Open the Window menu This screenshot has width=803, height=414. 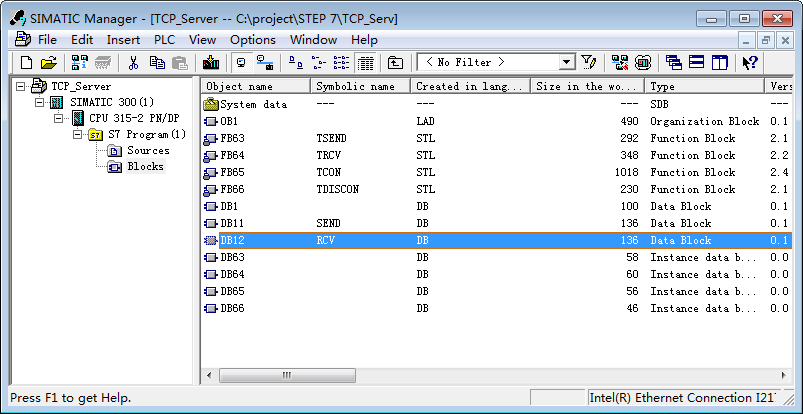(x=313, y=40)
